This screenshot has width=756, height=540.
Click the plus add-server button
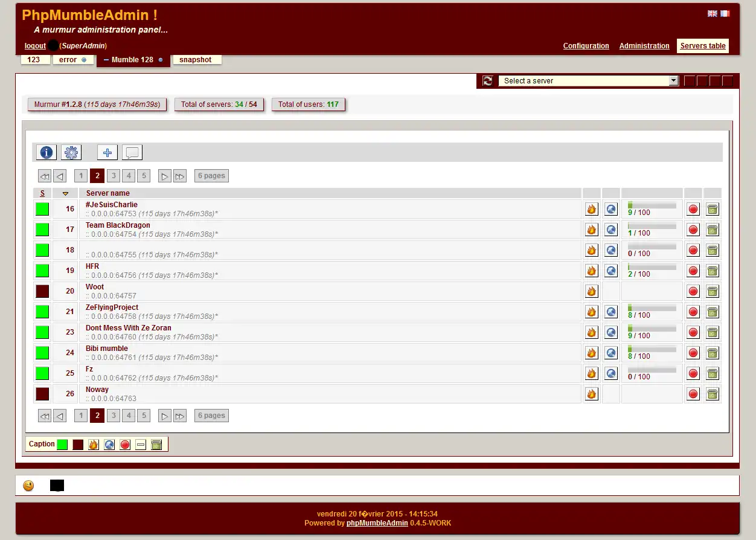(x=107, y=152)
